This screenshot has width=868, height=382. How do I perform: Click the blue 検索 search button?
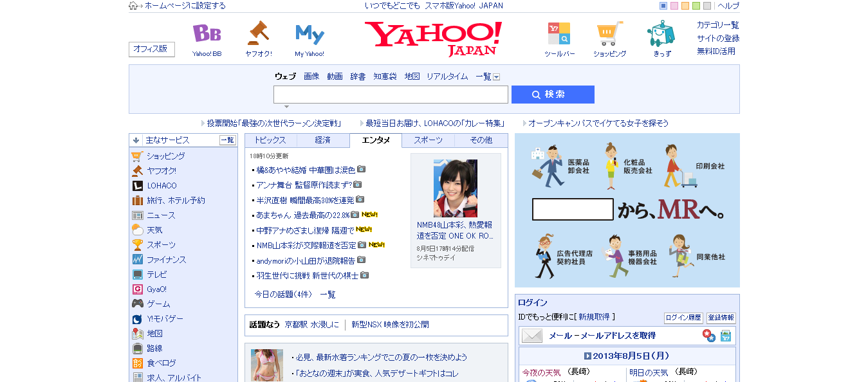tap(553, 95)
